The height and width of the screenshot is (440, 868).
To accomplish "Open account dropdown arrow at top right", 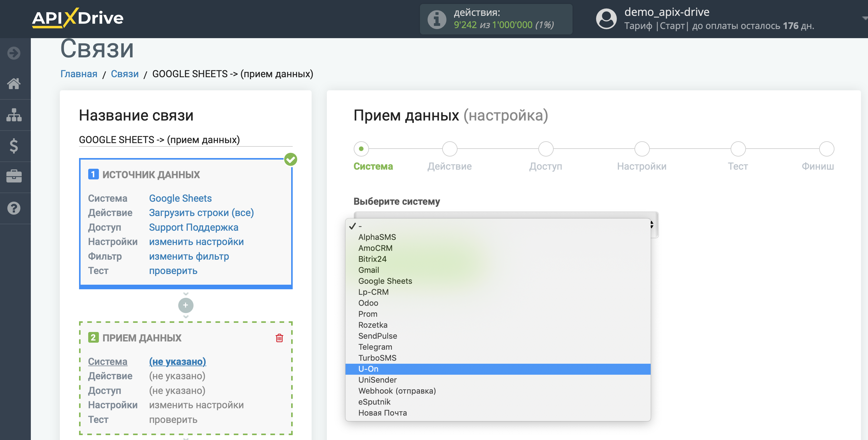I will click(x=865, y=18).
